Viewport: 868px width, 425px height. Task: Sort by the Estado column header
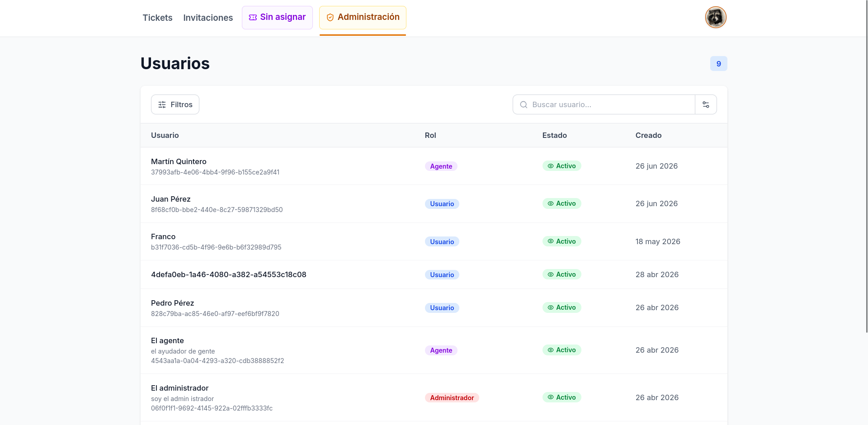pos(555,135)
